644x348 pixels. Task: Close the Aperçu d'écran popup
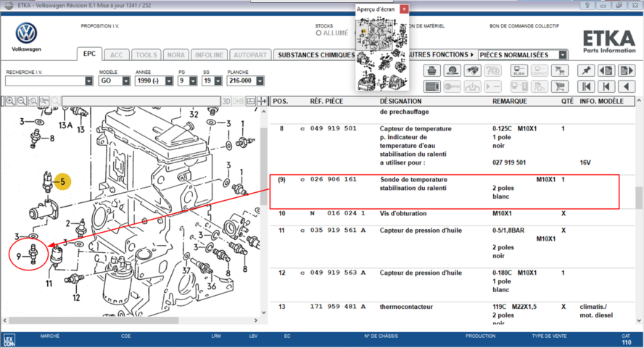(x=404, y=9)
